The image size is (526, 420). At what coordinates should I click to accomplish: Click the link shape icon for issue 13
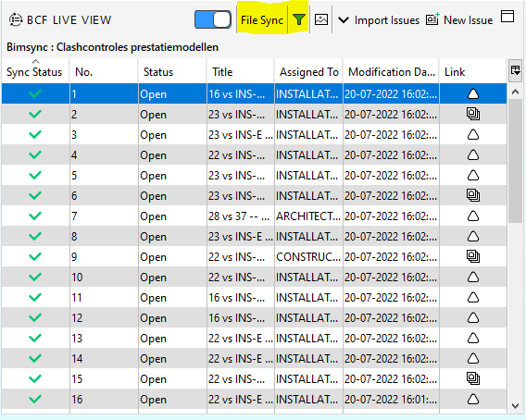tap(473, 339)
